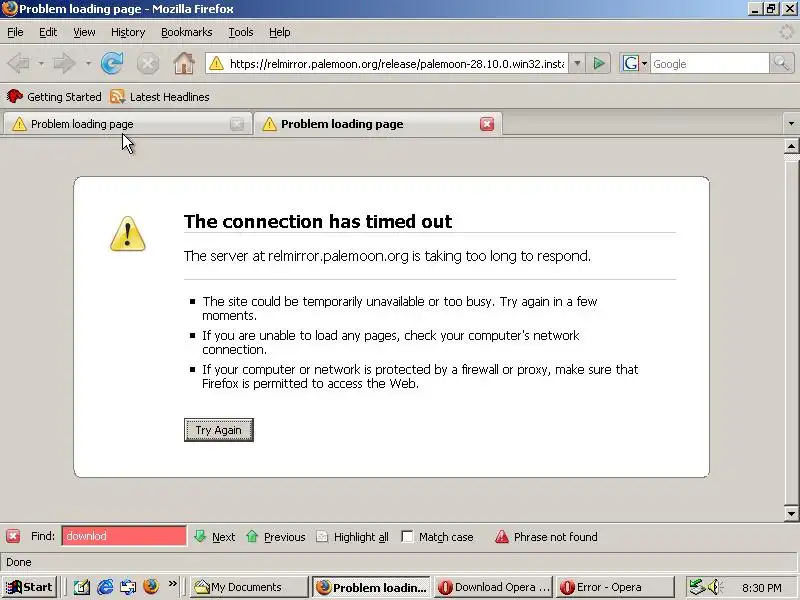
Task: Open the History menu
Action: pos(128,32)
